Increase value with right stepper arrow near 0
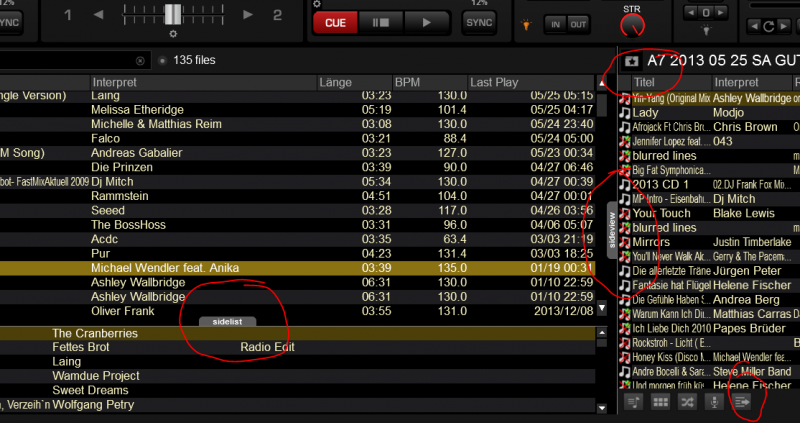The image size is (800, 423). pos(720,12)
